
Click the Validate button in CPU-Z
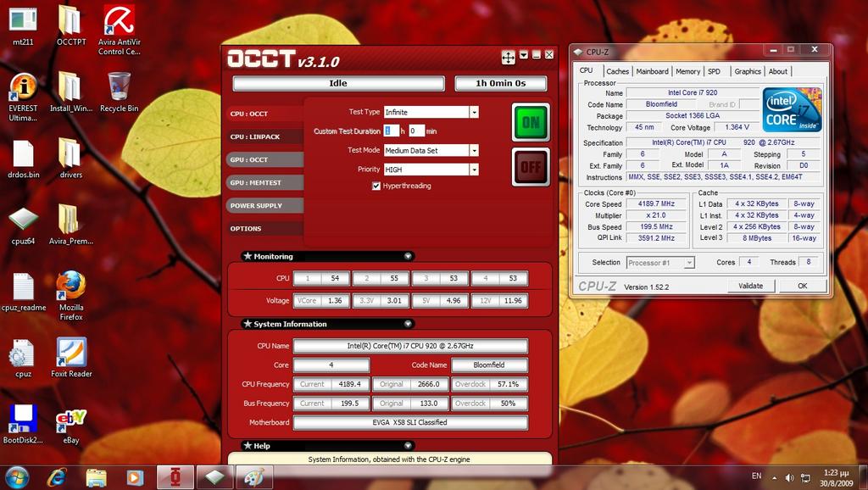coord(751,286)
